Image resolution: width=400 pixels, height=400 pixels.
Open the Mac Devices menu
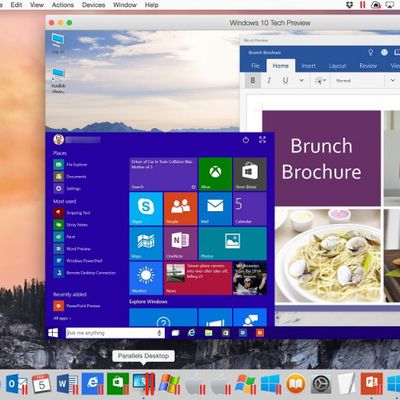coord(93,5)
